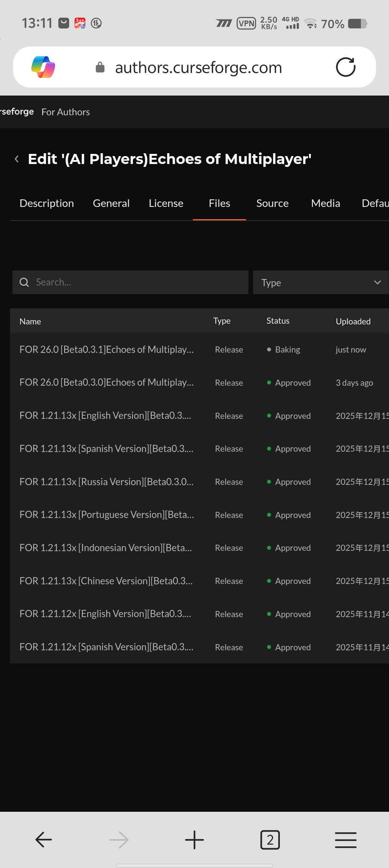
Task: Open the Type filter dropdown
Action: tap(321, 283)
